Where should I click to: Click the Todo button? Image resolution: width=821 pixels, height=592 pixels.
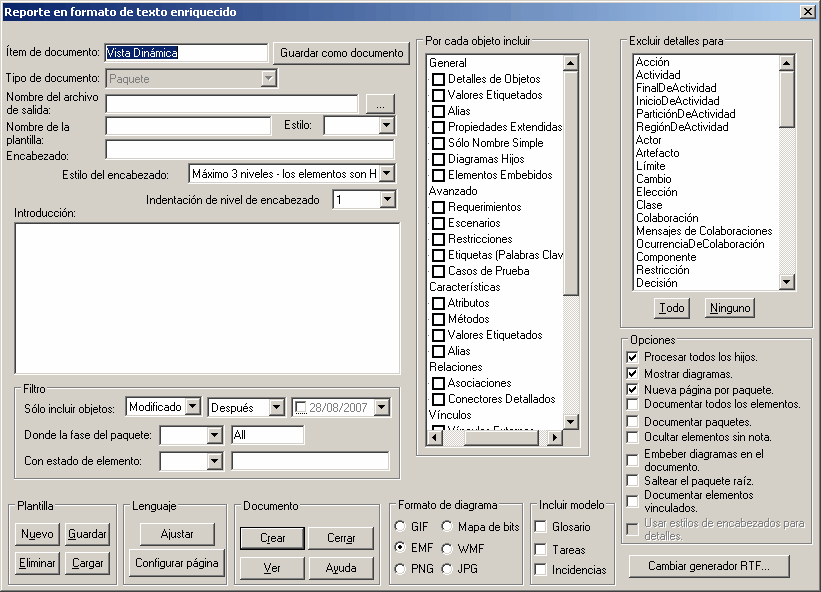672,308
